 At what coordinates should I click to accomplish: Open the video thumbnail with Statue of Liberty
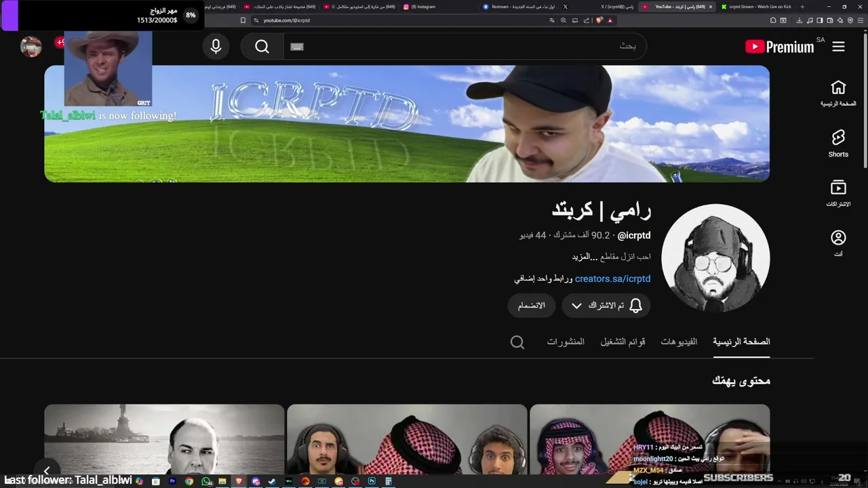[x=164, y=439]
